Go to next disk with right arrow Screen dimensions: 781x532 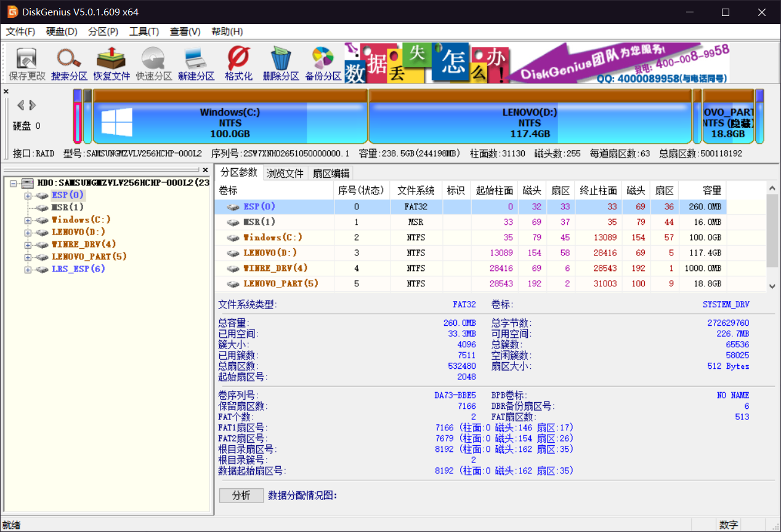(x=33, y=105)
